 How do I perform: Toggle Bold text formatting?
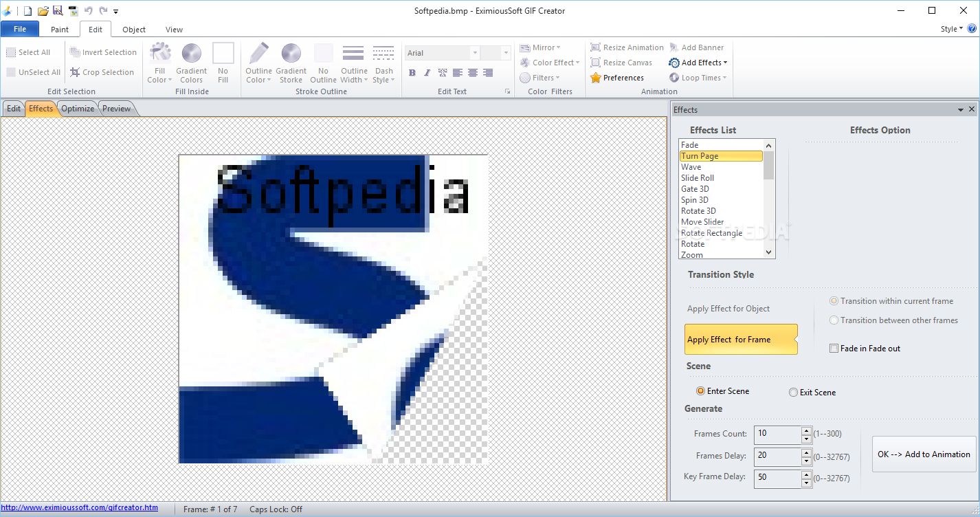point(412,72)
